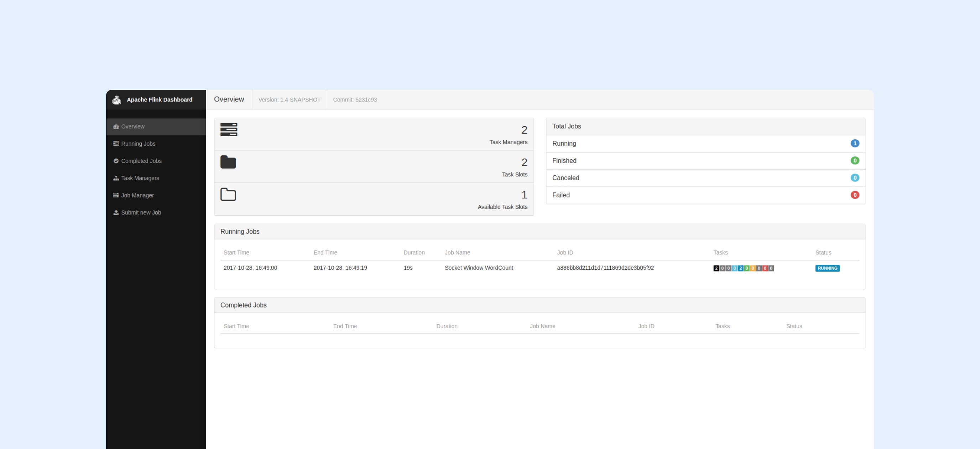Viewport: 980px width, 449px height.
Task: Open Running Jobs in the sidebar
Action: pyautogui.click(x=156, y=144)
